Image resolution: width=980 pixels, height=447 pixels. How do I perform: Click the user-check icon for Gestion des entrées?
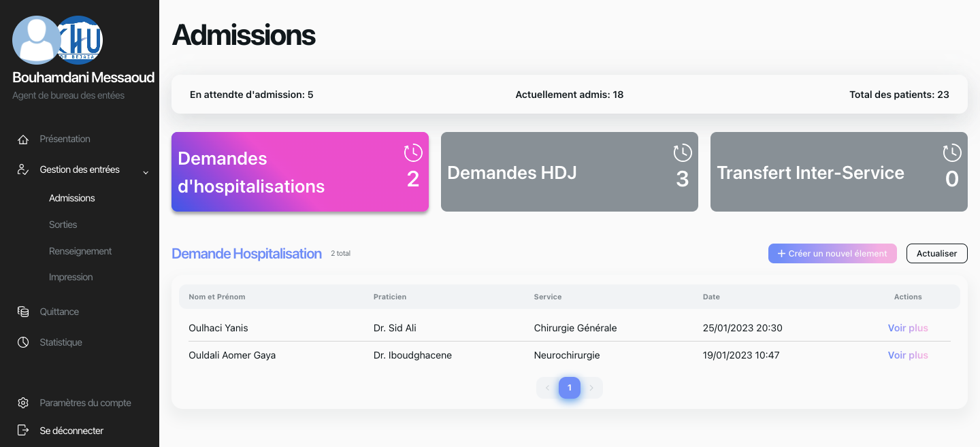[23, 169]
